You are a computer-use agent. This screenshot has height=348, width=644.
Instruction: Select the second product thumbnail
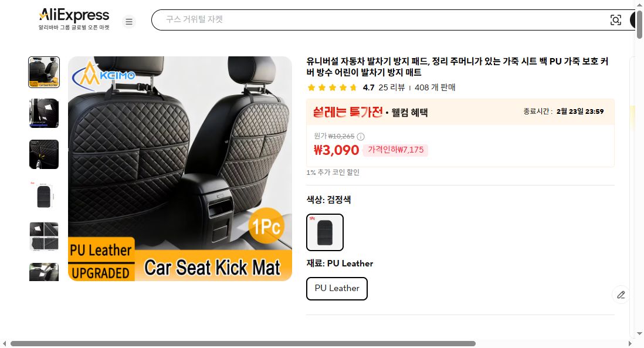44,113
